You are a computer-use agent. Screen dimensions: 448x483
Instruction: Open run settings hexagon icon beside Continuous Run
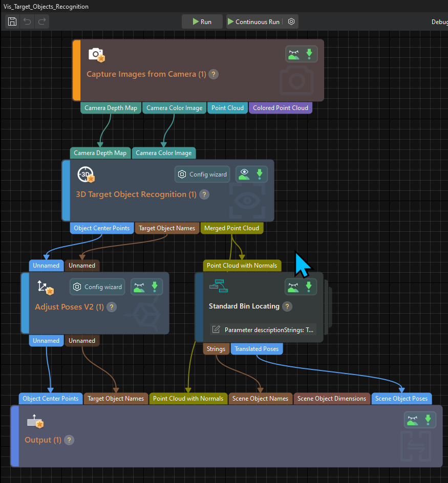291,21
